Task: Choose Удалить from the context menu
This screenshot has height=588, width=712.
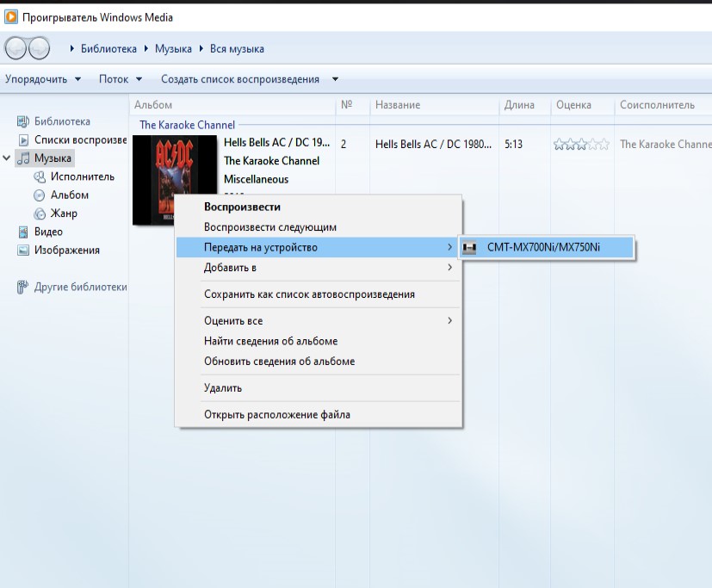Action: click(x=223, y=388)
